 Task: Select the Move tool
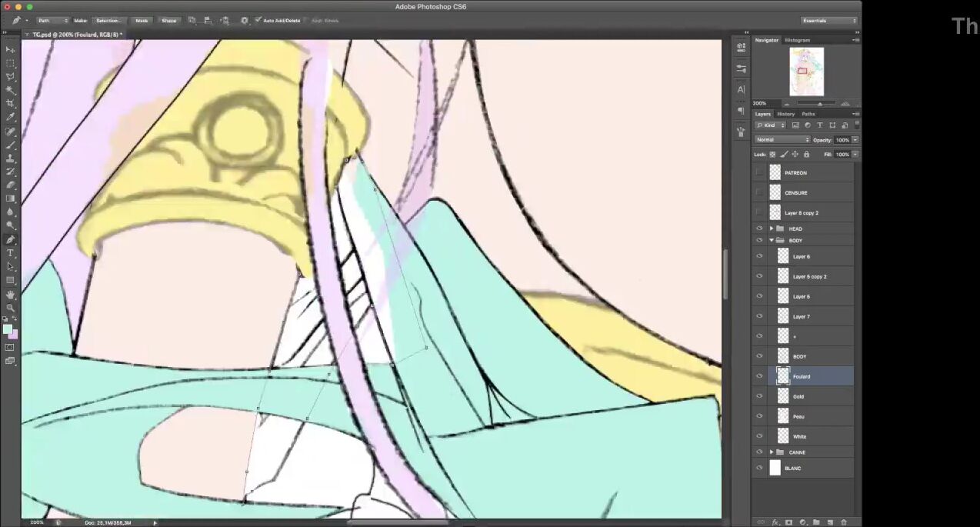(10, 49)
